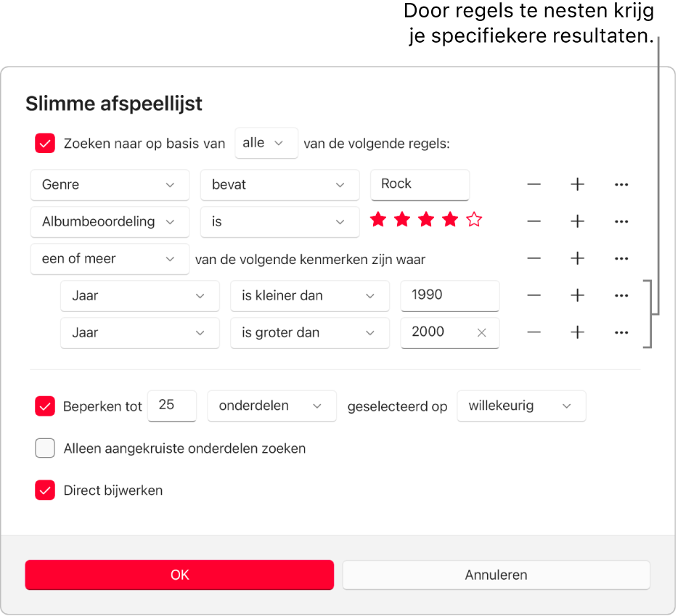Remove the 'Jaar is groter dan 2000' rule
The height and width of the screenshot is (616, 678).
click(x=534, y=333)
